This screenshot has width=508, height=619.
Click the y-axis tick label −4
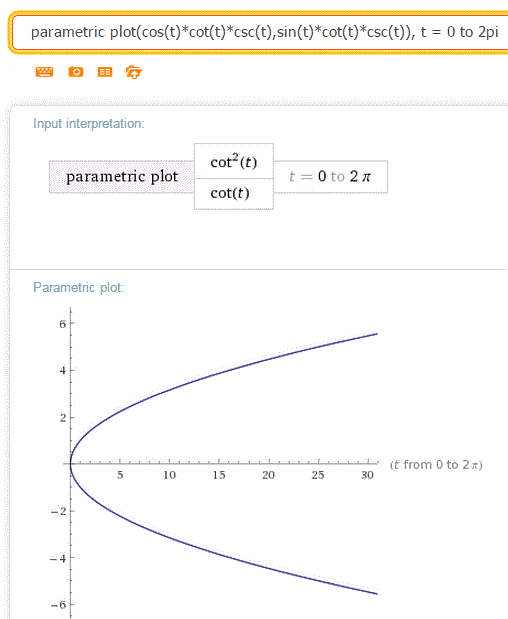[58, 559]
